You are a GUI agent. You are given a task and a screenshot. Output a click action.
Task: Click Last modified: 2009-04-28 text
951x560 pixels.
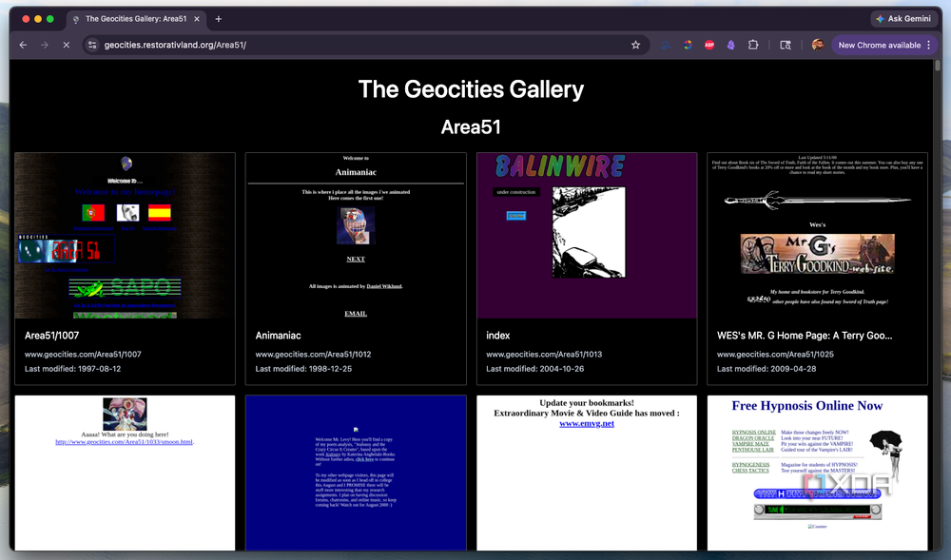(767, 369)
